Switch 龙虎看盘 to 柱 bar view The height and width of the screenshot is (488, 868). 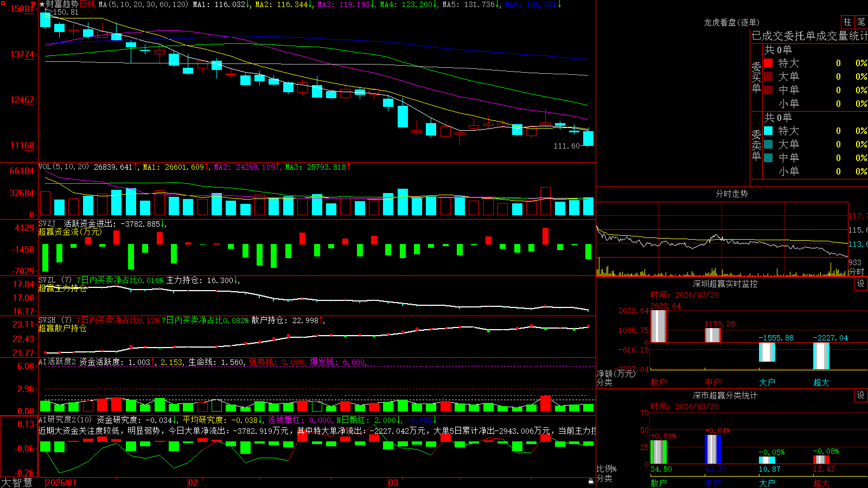(847, 22)
